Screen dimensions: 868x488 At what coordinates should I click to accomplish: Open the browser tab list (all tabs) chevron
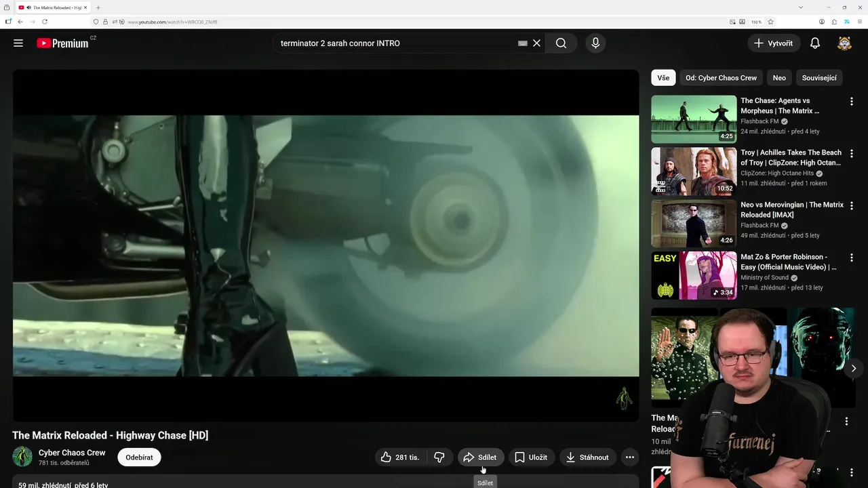pos(801,7)
